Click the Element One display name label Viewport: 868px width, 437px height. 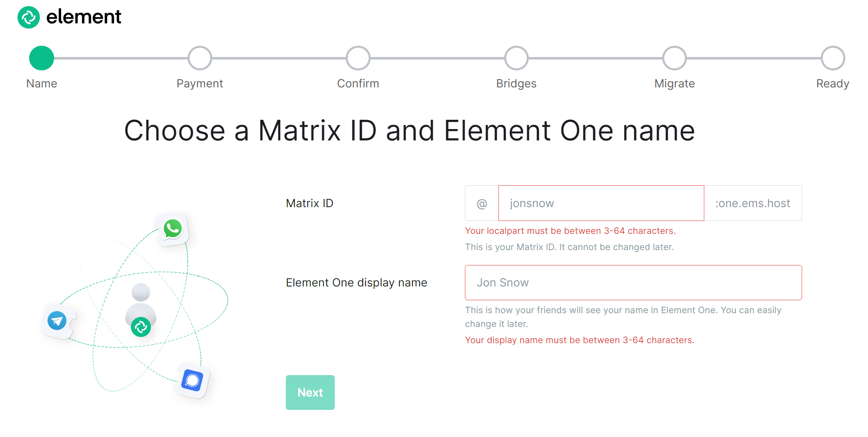click(357, 282)
